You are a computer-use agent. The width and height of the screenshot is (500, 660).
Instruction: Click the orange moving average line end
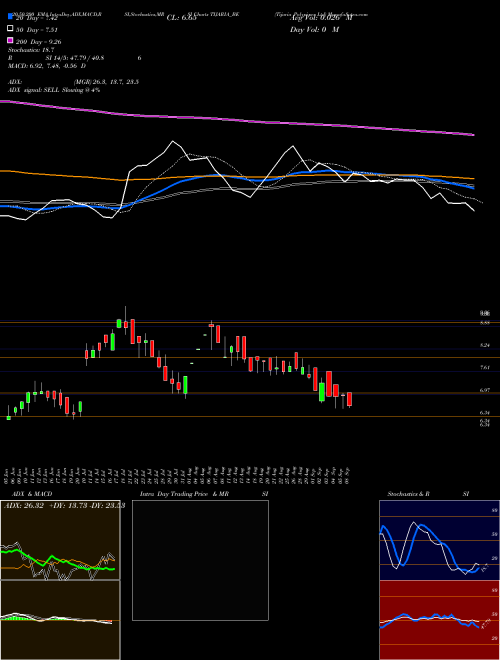coord(472,178)
